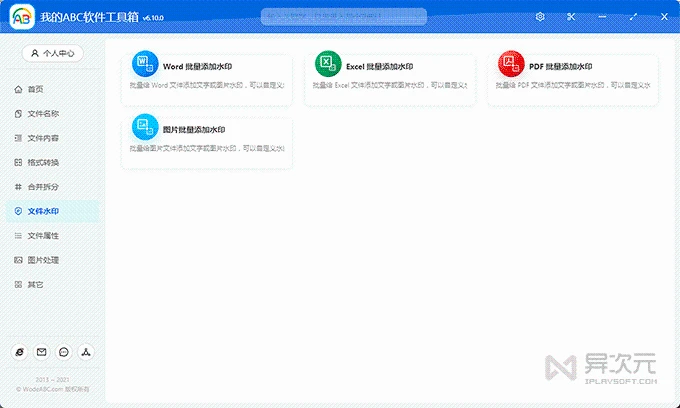
Task: Click the picture icon beside 图片处理
Action: pos(18,260)
